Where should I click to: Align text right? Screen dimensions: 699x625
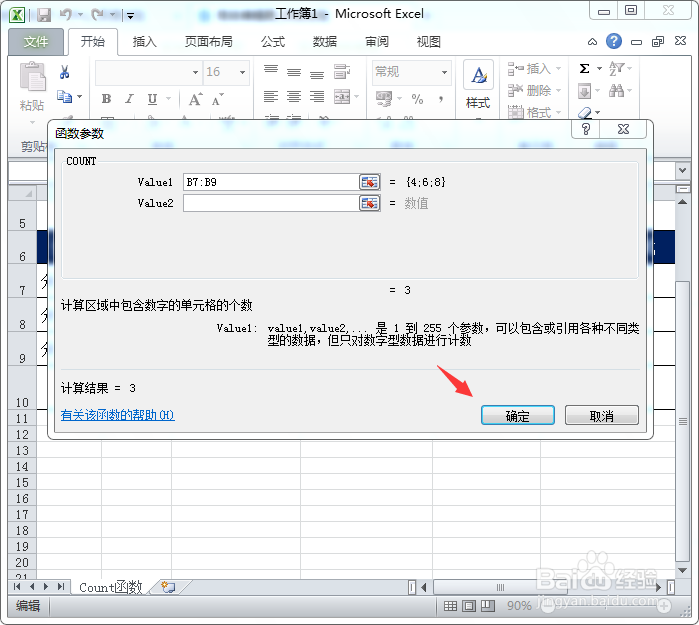pyautogui.click(x=317, y=96)
